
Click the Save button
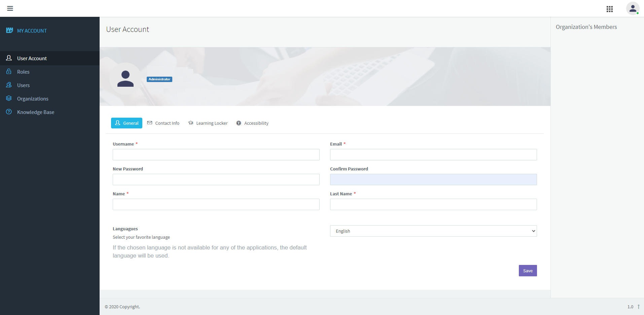(x=528, y=271)
